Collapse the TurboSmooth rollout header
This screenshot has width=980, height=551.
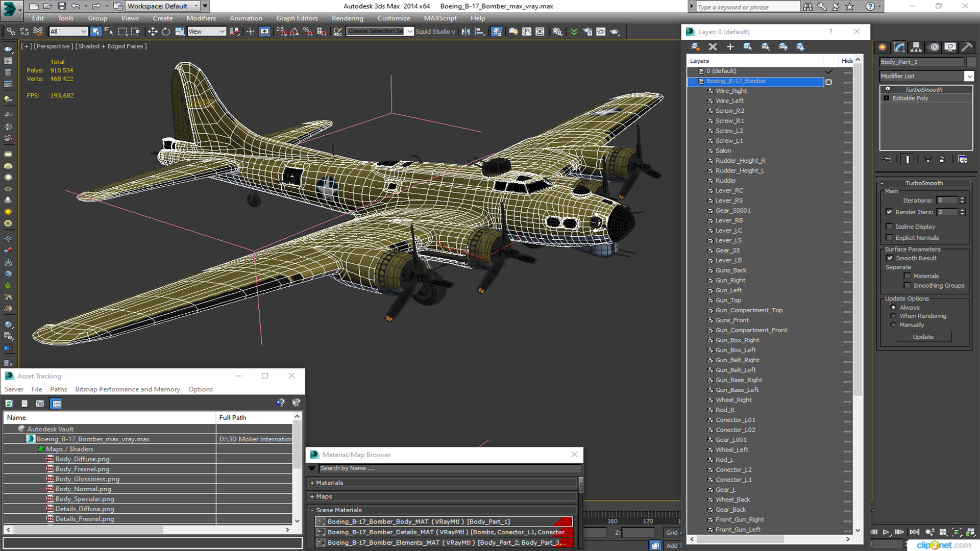(x=924, y=183)
